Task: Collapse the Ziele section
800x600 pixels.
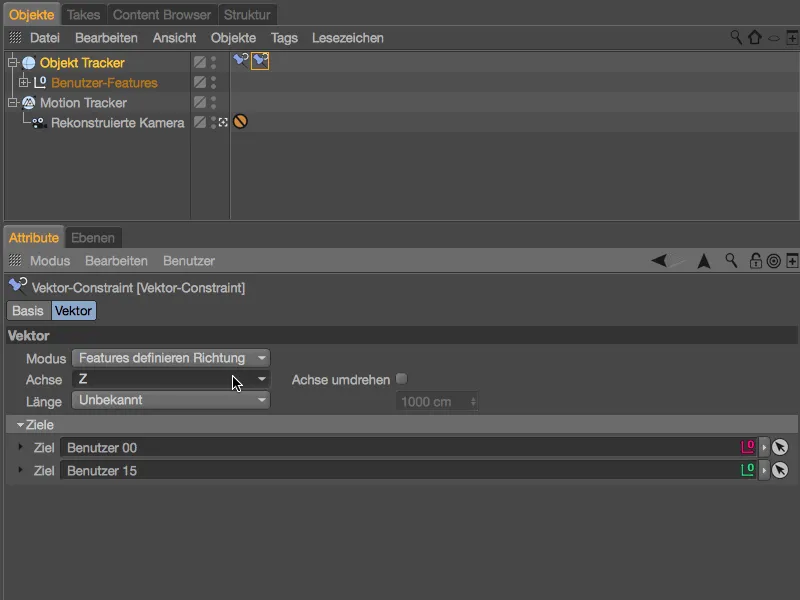Action: click(20, 424)
